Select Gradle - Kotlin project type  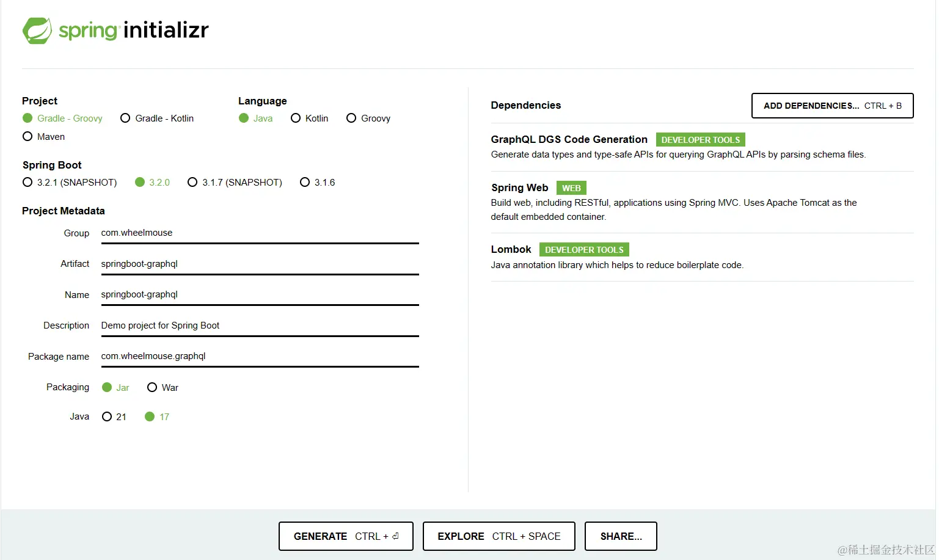click(157, 118)
